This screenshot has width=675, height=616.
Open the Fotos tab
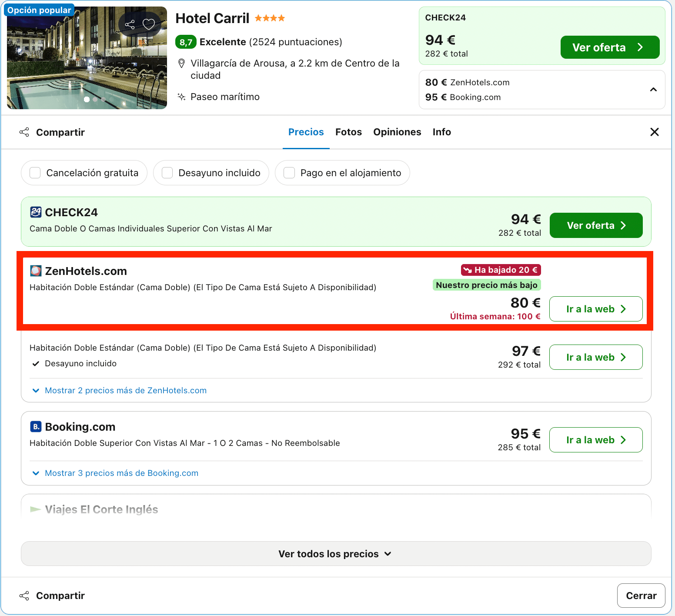point(349,132)
